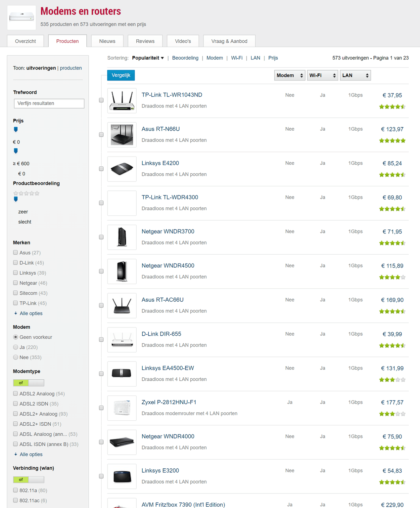Click star rating of Asus RT-N66U
This screenshot has height=508, width=420.
tap(392, 141)
